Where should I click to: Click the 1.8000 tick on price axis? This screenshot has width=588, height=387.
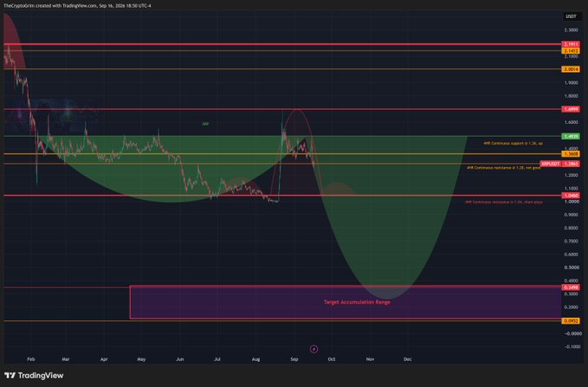coord(571,96)
